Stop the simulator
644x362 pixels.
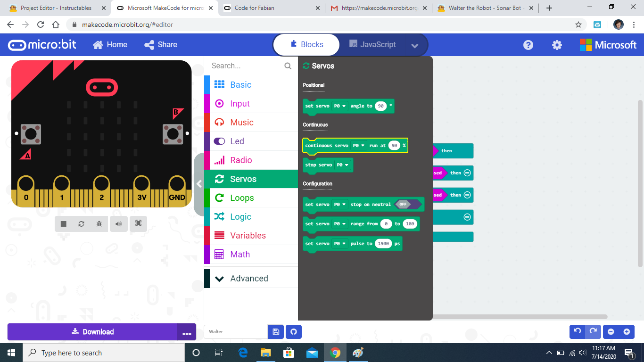click(64, 223)
